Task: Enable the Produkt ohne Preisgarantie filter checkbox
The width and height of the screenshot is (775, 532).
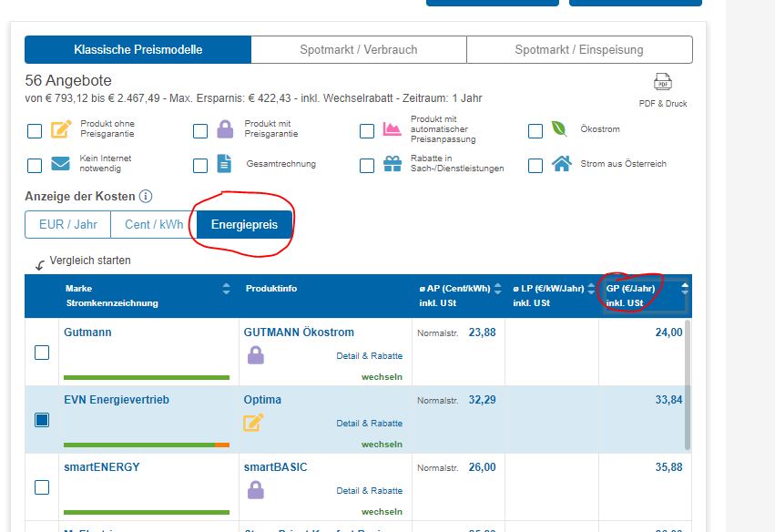Action: tap(35, 131)
